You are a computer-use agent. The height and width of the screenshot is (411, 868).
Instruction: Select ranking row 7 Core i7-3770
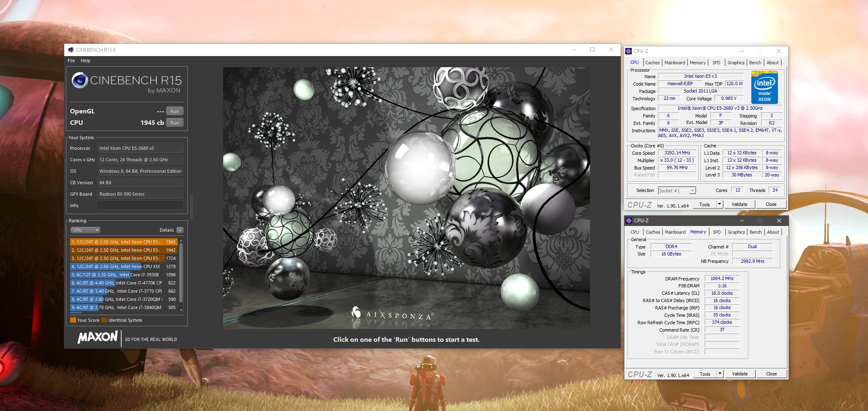pos(124,291)
